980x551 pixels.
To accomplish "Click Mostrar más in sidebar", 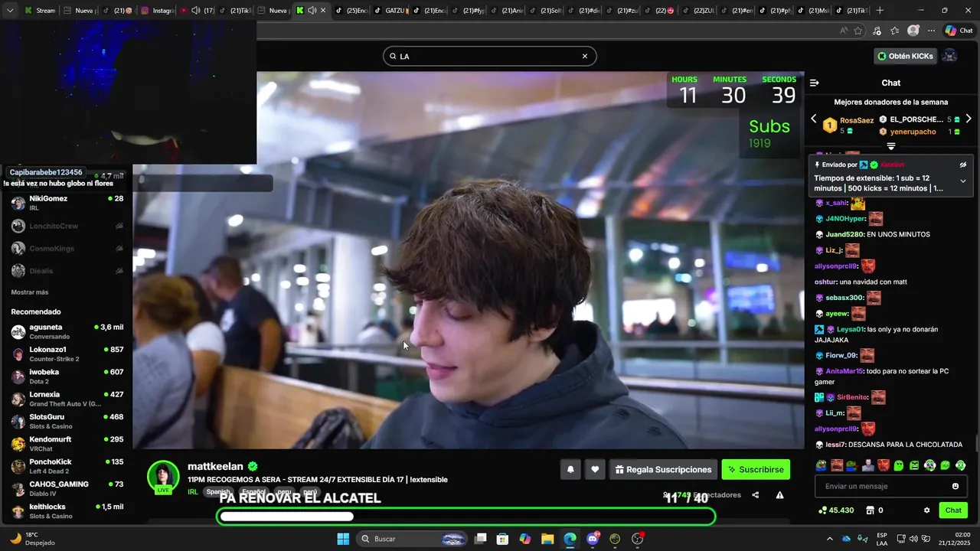I will point(30,292).
